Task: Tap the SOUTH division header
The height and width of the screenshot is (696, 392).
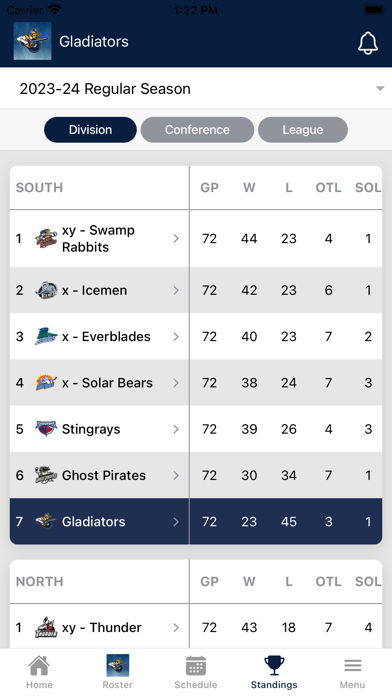Action: [x=40, y=187]
